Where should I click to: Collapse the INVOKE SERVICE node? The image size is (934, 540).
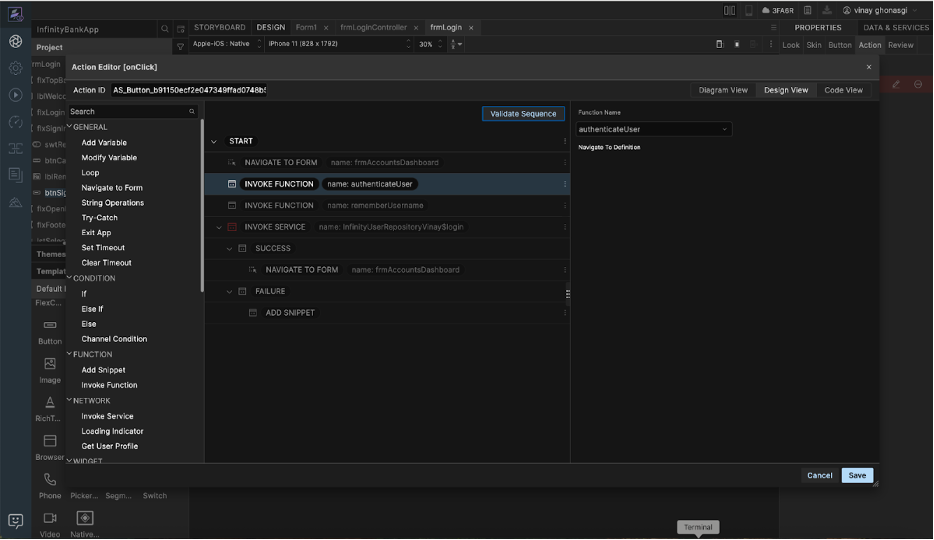(219, 227)
